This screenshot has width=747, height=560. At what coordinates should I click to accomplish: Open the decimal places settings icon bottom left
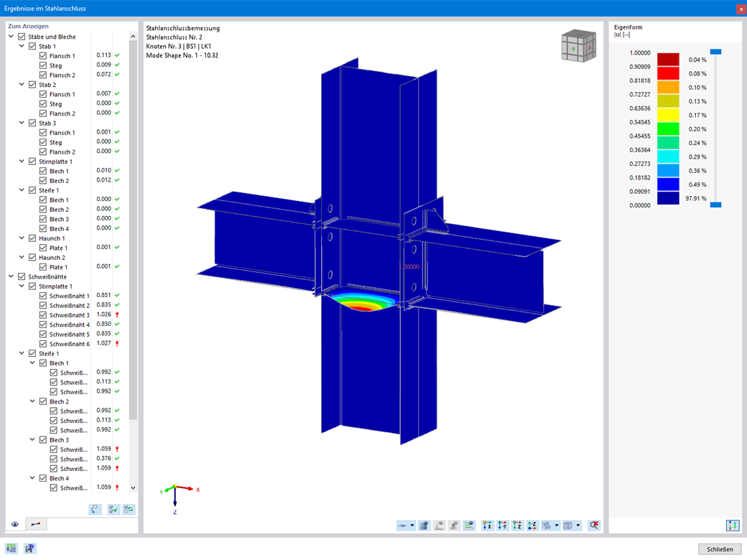[11, 549]
